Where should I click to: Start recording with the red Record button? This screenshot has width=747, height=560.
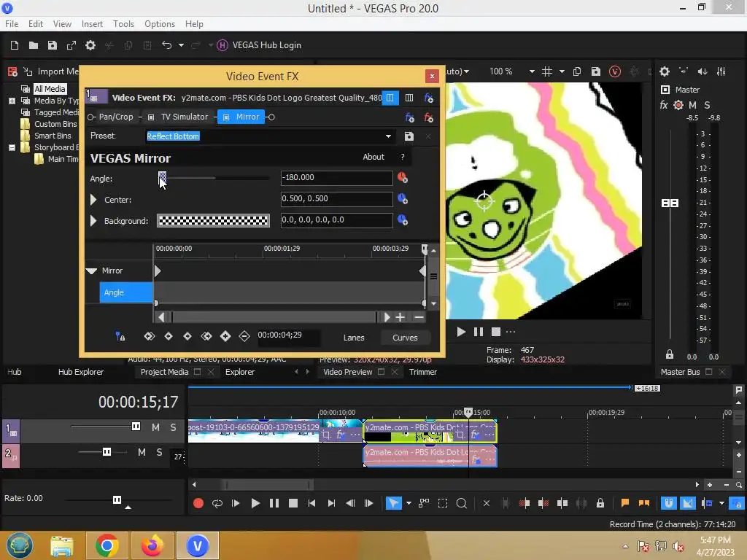coord(198,503)
